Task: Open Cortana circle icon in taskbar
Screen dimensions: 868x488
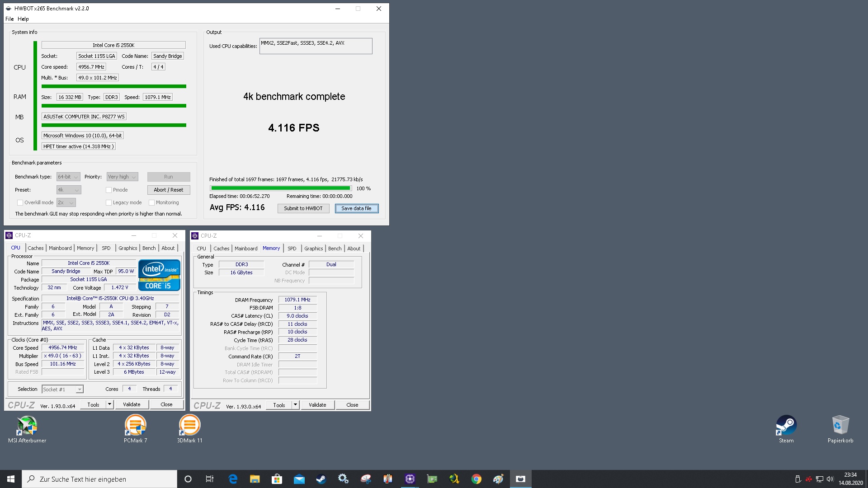Action: coord(188,479)
